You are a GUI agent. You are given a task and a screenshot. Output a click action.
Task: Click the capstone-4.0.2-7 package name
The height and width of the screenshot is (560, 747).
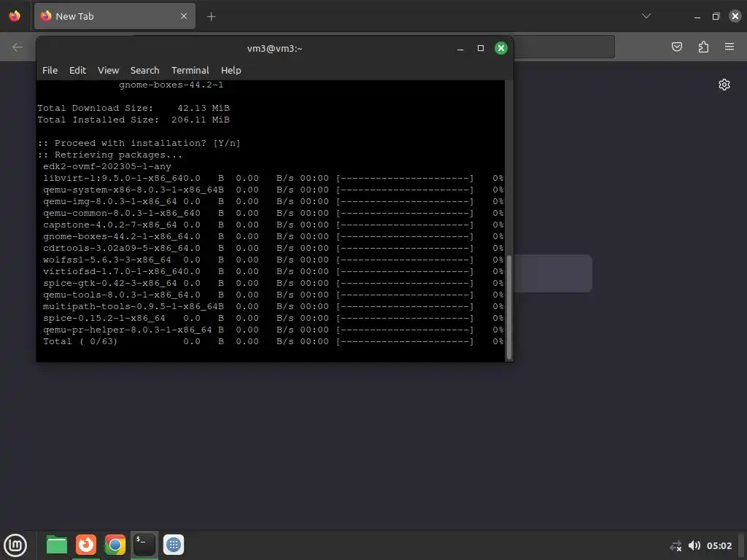110,225
